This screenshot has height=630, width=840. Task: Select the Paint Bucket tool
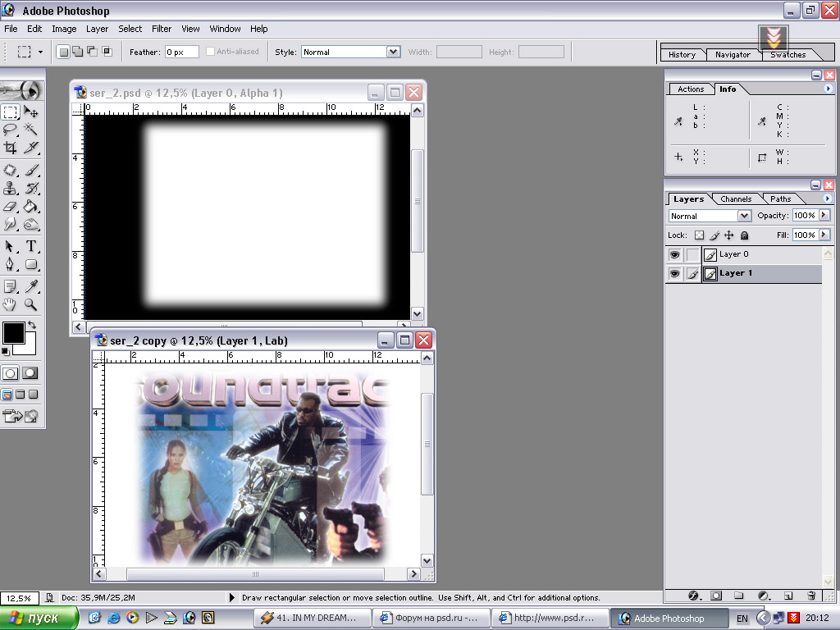point(30,206)
